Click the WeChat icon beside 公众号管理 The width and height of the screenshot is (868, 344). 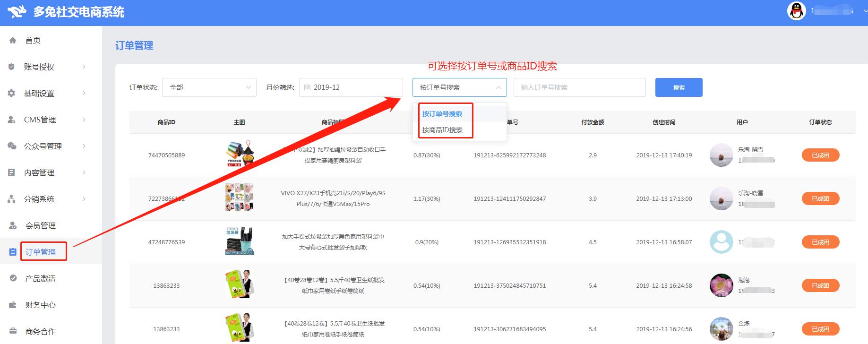pos(12,146)
